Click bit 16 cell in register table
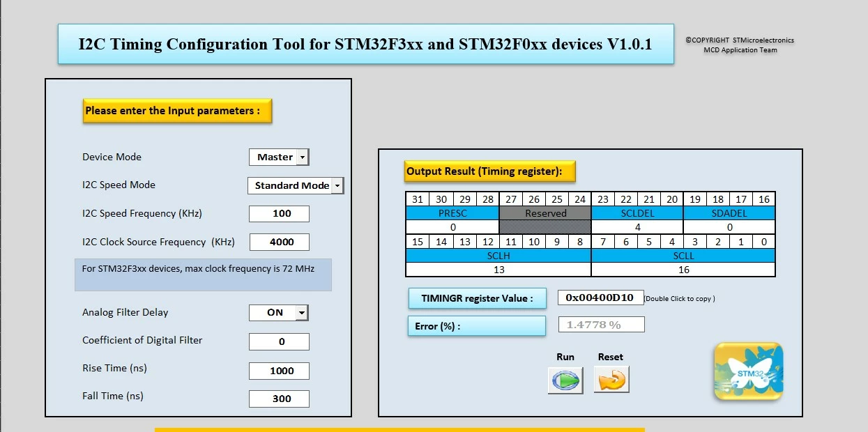 764,199
